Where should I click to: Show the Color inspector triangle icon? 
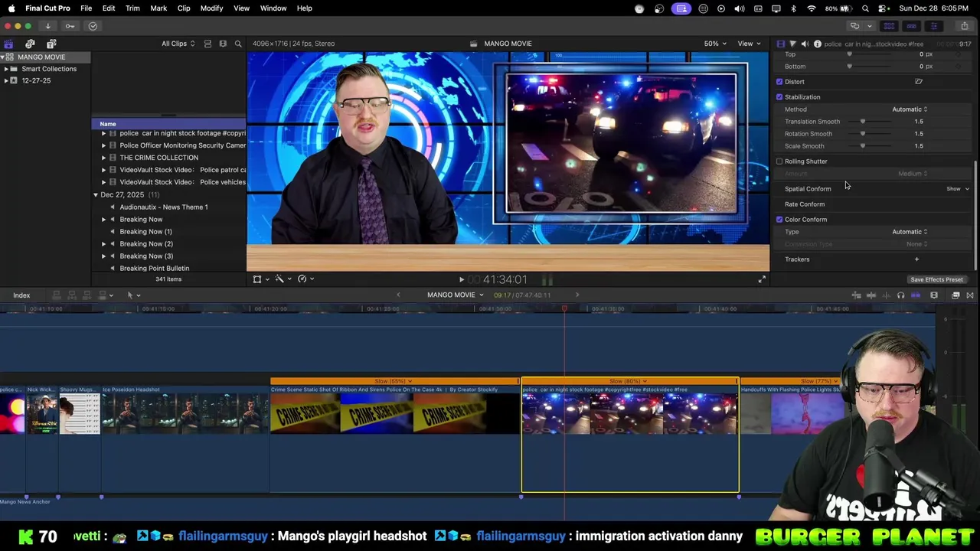click(x=792, y=44)
